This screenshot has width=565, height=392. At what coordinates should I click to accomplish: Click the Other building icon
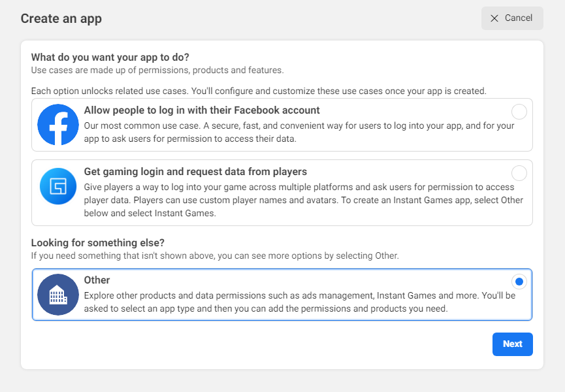tap(58, 295)
